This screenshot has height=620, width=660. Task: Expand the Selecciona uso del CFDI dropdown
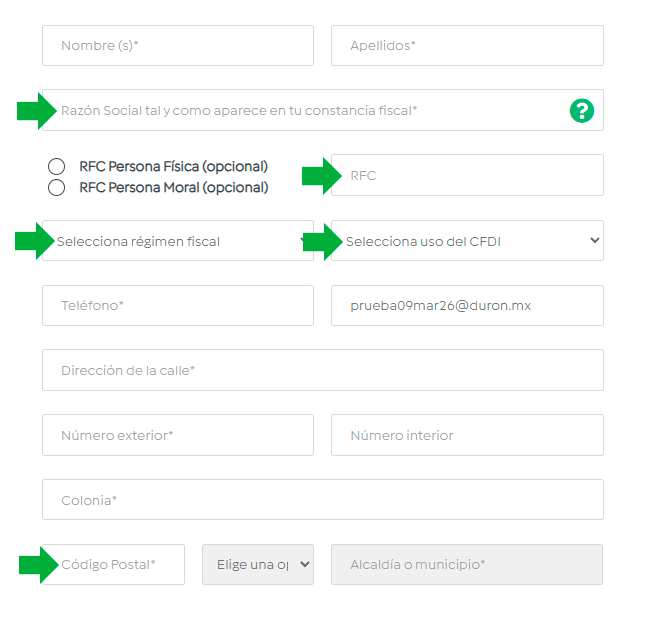(x=467, y=241)
